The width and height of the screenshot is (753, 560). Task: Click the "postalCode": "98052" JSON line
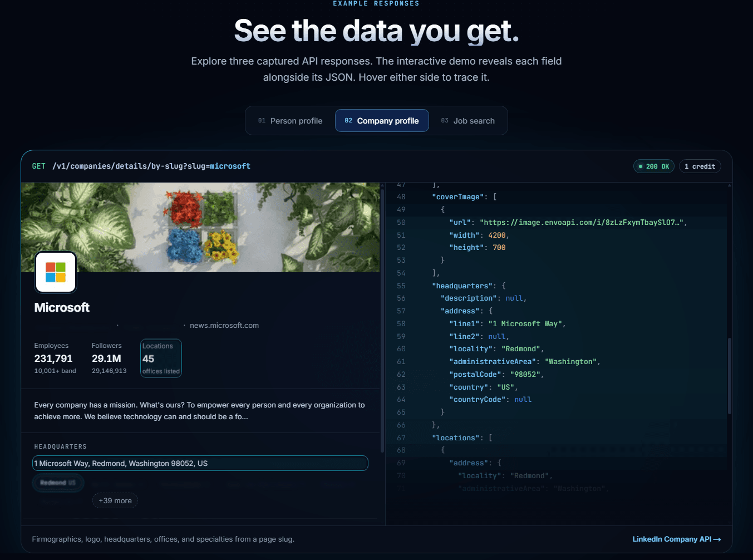tap(496, 375)
